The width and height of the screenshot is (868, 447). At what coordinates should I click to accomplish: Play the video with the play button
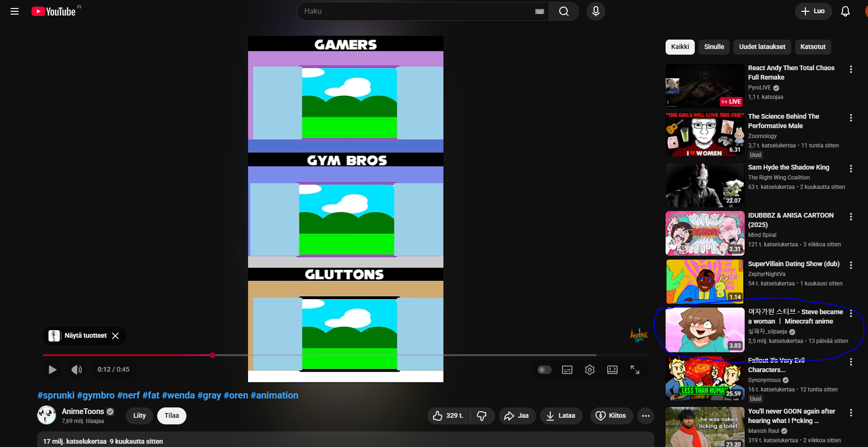coord(52,370)
